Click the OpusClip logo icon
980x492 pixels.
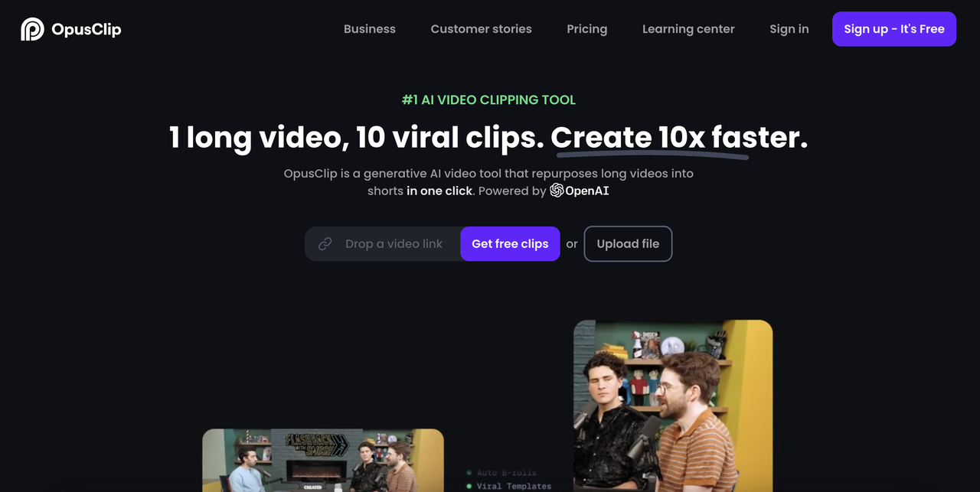(32, 29)
